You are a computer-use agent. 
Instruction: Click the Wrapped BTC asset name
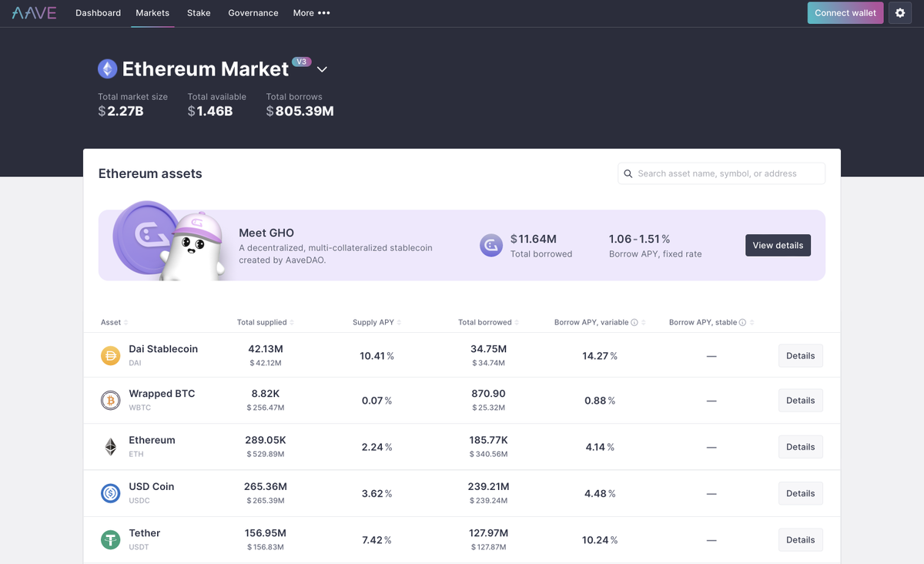[162, 394]
